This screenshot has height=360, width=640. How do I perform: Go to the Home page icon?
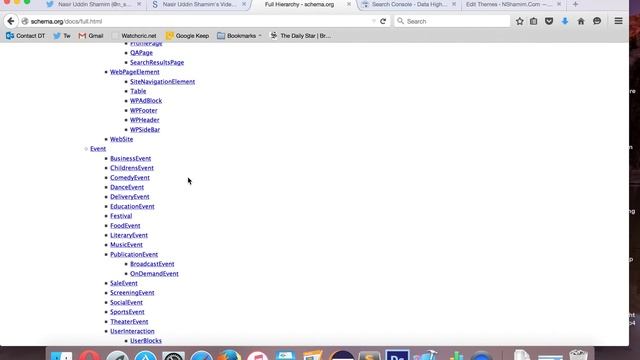pos(581,21)
